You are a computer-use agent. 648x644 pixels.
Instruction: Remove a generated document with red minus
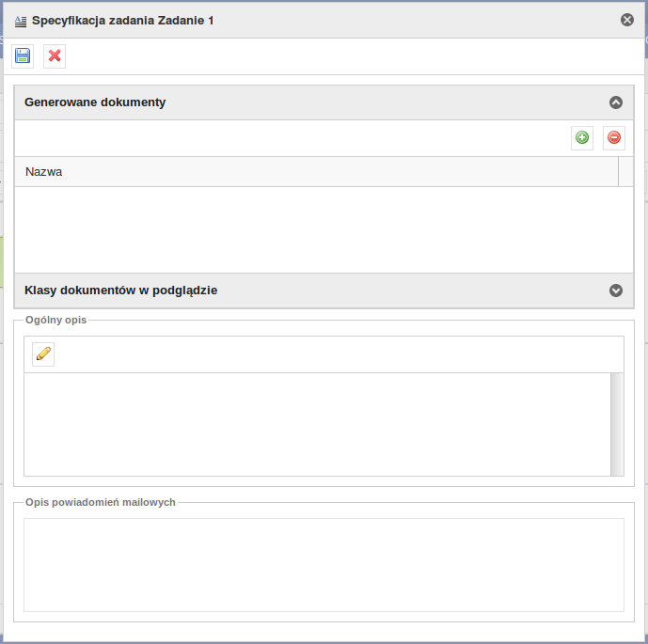614,137
